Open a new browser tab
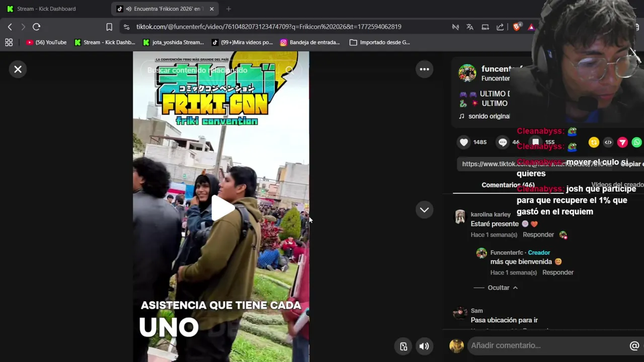Image resolution: width=644 pixels, height=362 pixels. tap(228, 9)
